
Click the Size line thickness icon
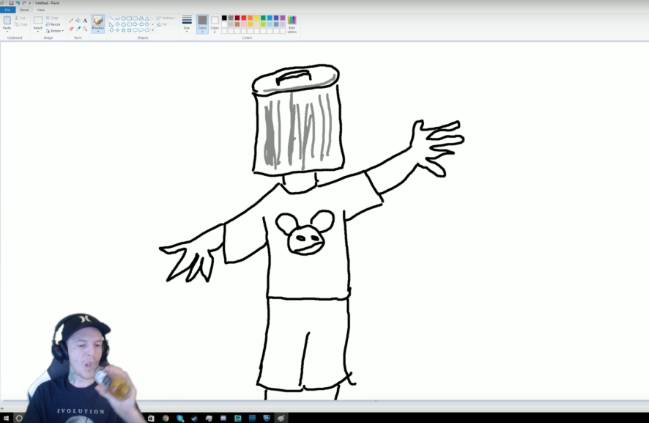[187, 20]
